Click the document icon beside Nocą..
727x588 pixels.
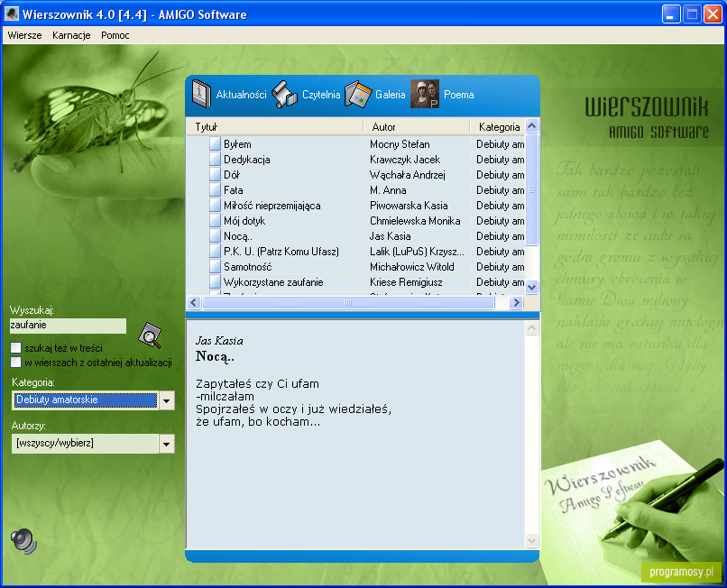[215, 235]
